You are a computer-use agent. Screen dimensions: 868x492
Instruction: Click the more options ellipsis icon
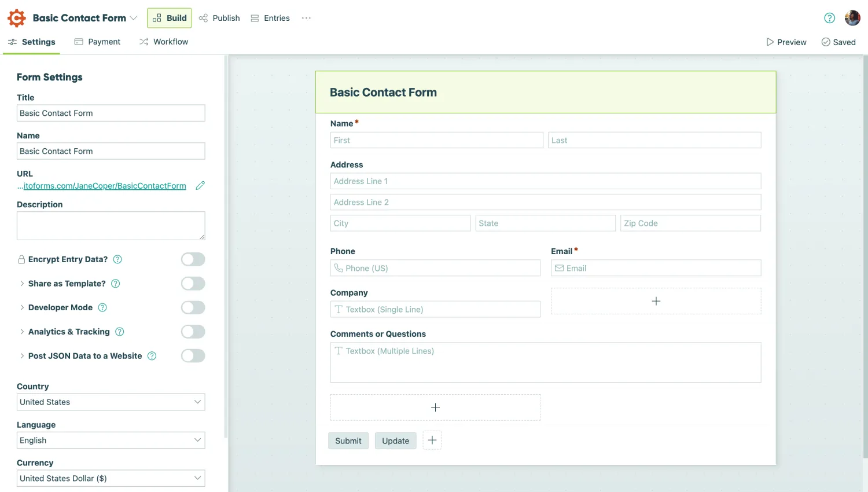point(306,18)
